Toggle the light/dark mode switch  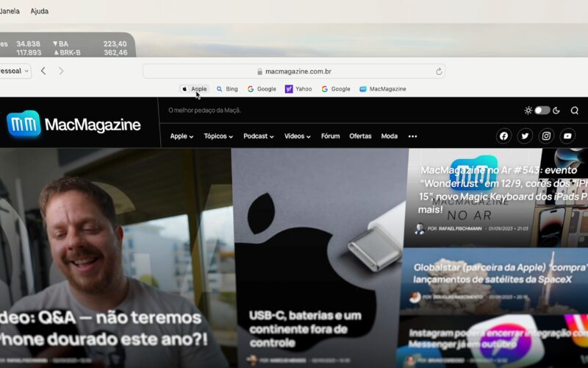(x=542, y=110)
